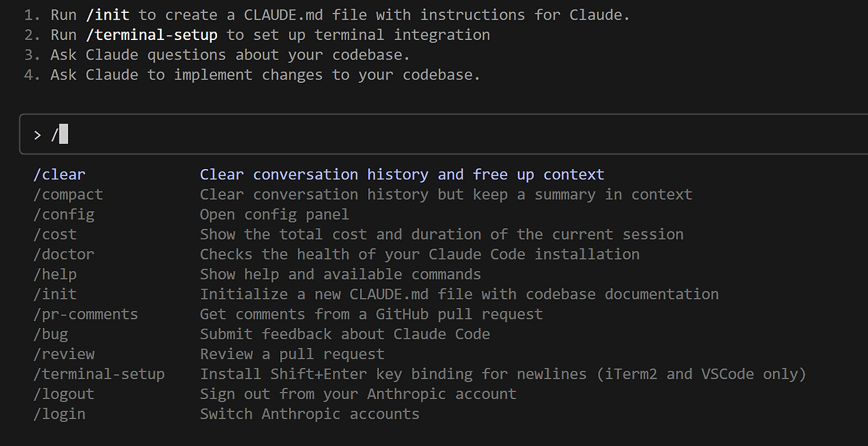Choose /init to initialize CLAUDE.md

pos(55,294)
